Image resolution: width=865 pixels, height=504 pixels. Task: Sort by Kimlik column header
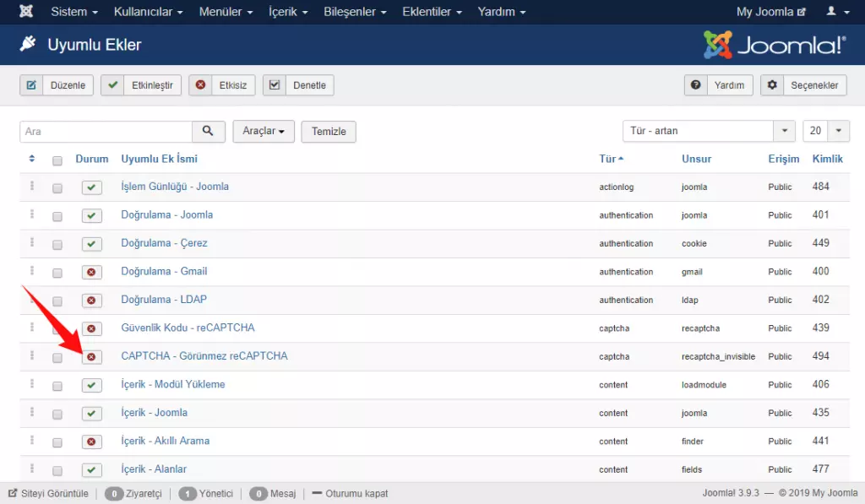[827, 159]
